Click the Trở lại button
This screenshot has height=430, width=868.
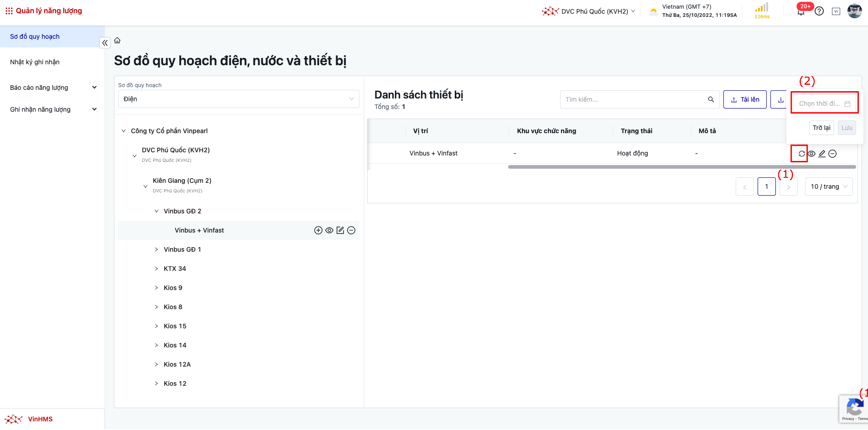coord(821,128)
